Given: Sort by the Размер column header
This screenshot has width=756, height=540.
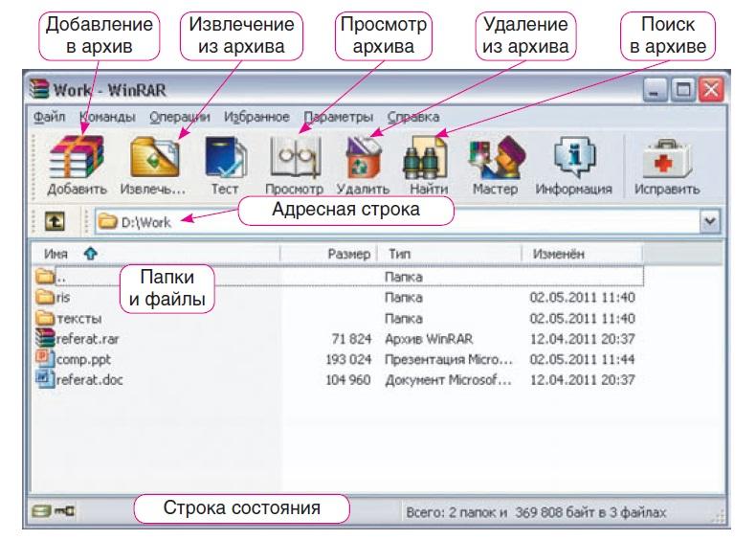Looking at the screenshot, I should click(x=329, y=254).
